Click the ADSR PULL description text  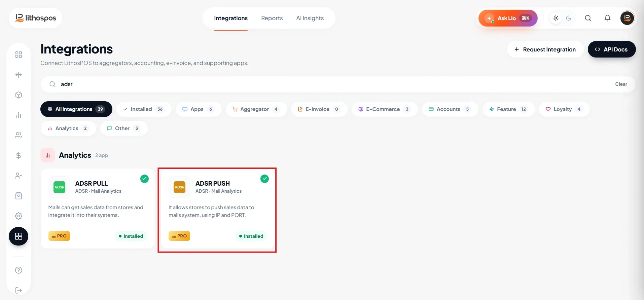(96, 211)
